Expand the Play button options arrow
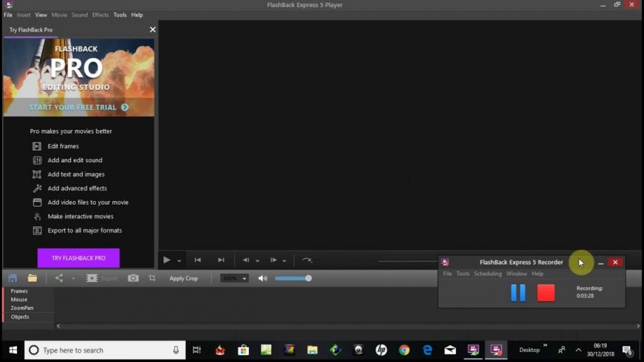Screen dimensions: 644x362 [x=180, y=261]
